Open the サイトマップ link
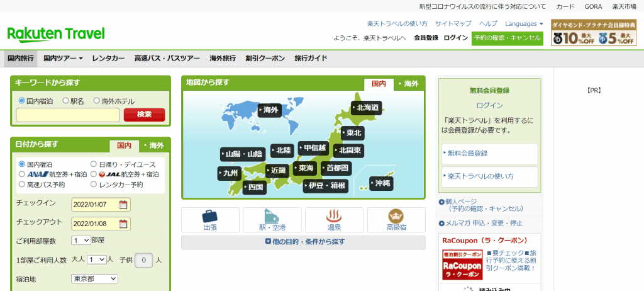644x291 pixels. 453,24
